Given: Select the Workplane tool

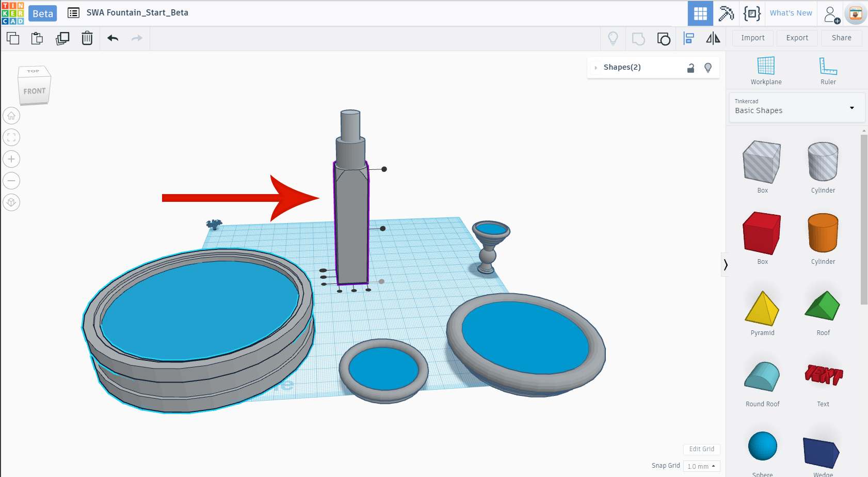Looking at the screenshot, I should pyautogui.click(x=766, y=71).
